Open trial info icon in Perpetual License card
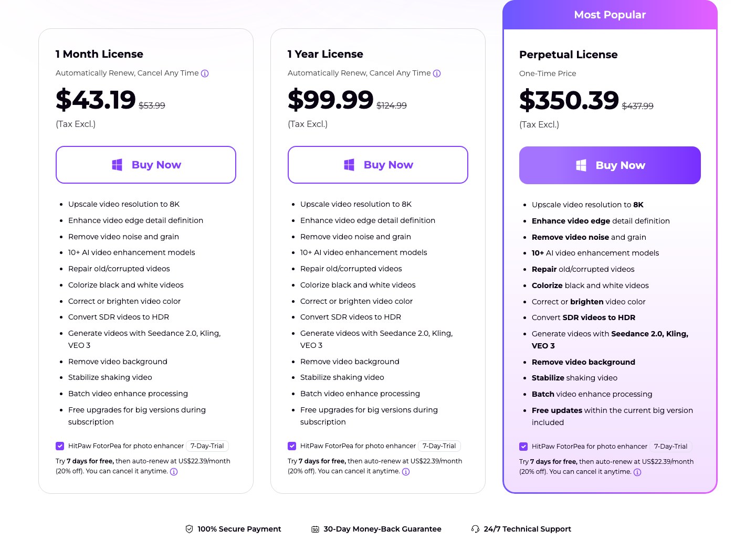 637,472
